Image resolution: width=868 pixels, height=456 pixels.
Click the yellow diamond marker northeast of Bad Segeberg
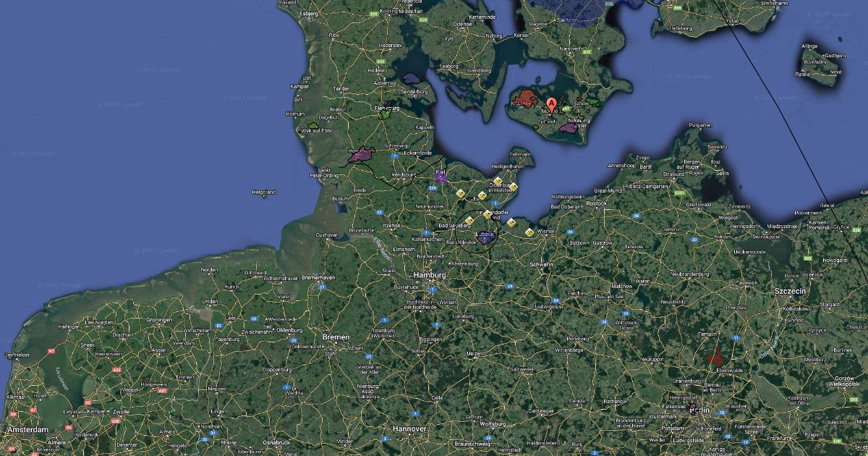pos(469,221)
